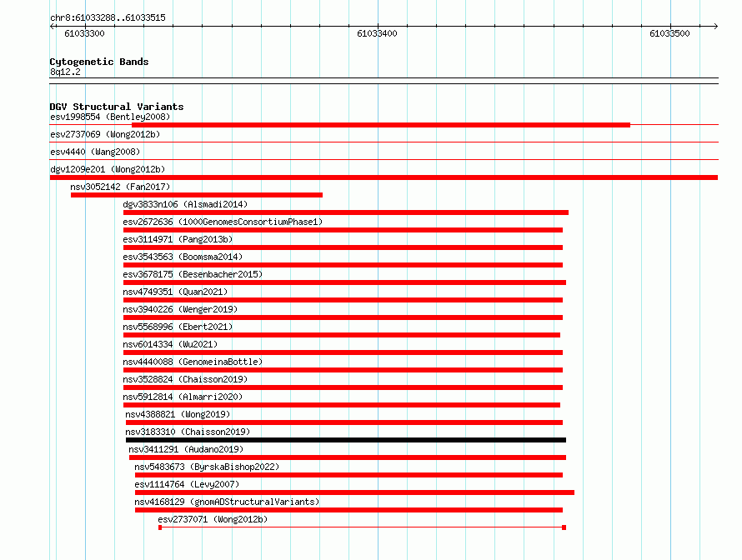Screen dimensions: 742x560
Task: Select nsv6014334 (Wu2021) label
Action: point(170,344)
